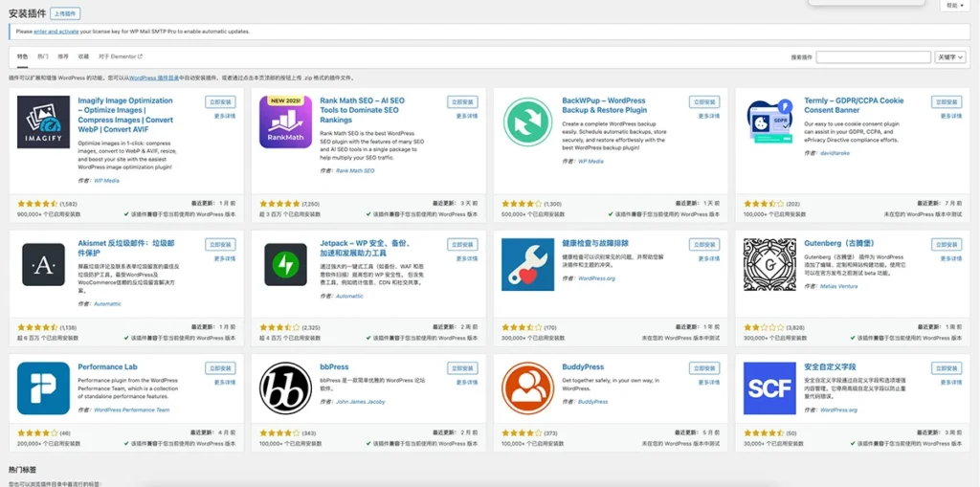Open 更多详情 for Akismet
The height and width of the screenshot is (487, 980).
224,259
